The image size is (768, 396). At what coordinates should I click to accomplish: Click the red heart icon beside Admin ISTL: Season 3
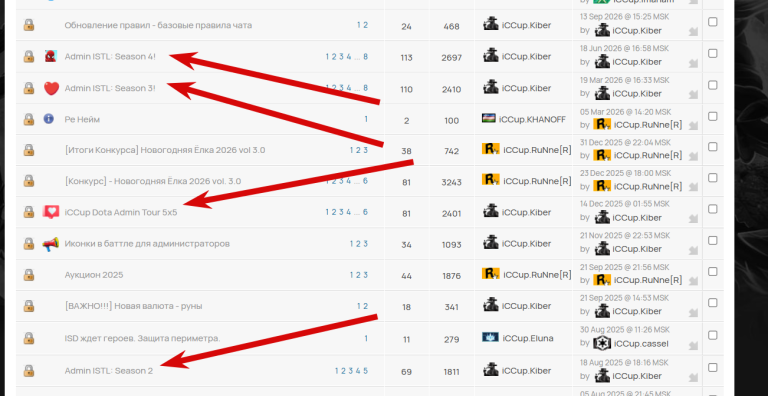[x=51, y=88]
